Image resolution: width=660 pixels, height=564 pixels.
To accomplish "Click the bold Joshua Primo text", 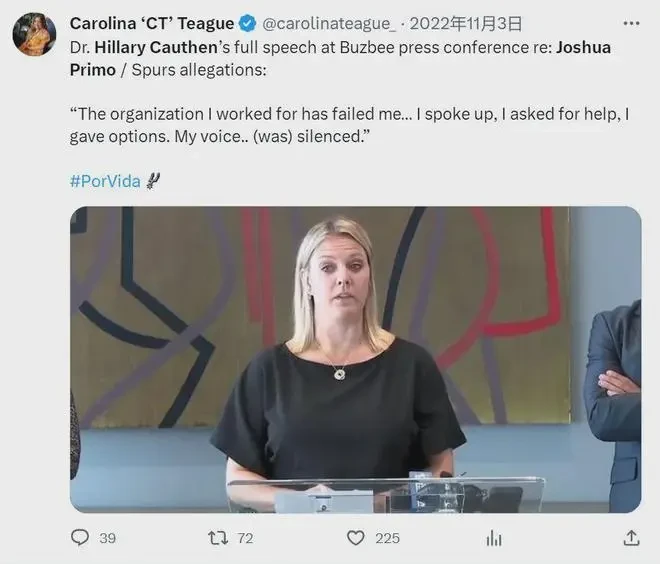I will tap(341, 59).
